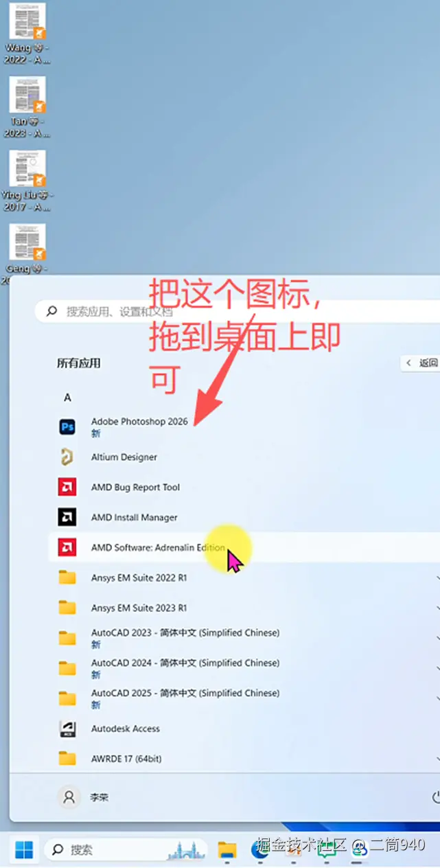The image size is (440, 868).
Task: Click 'AutoCAD 2024 - 简体中文' text label
Action: click(185, 663)
